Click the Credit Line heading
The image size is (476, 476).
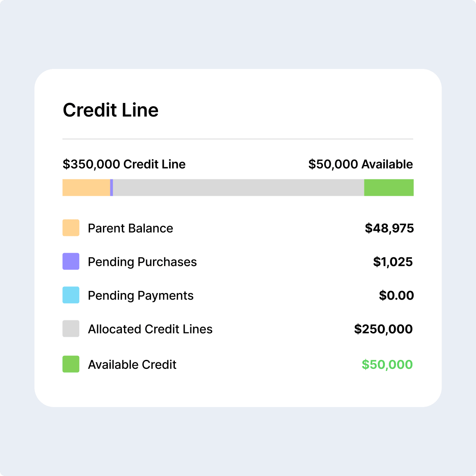pyautogui.click(x=110, y=110)
